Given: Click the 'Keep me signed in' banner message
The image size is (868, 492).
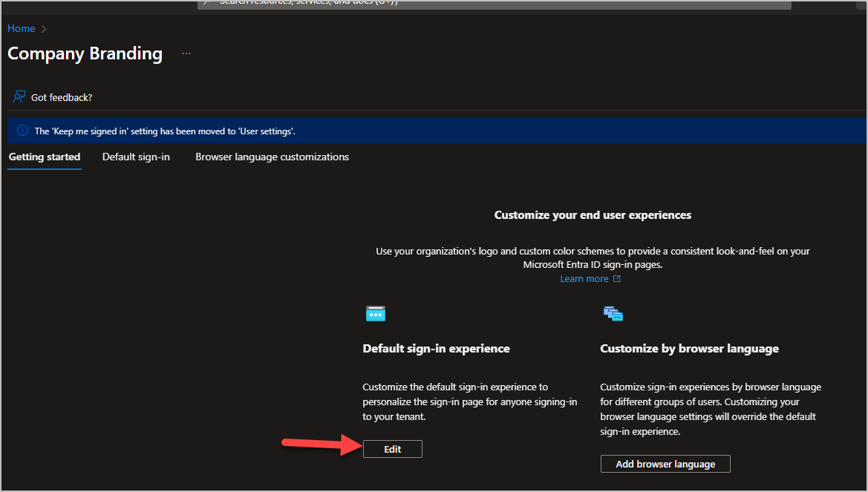Looking at the screenshot, I should coord(165,131).
